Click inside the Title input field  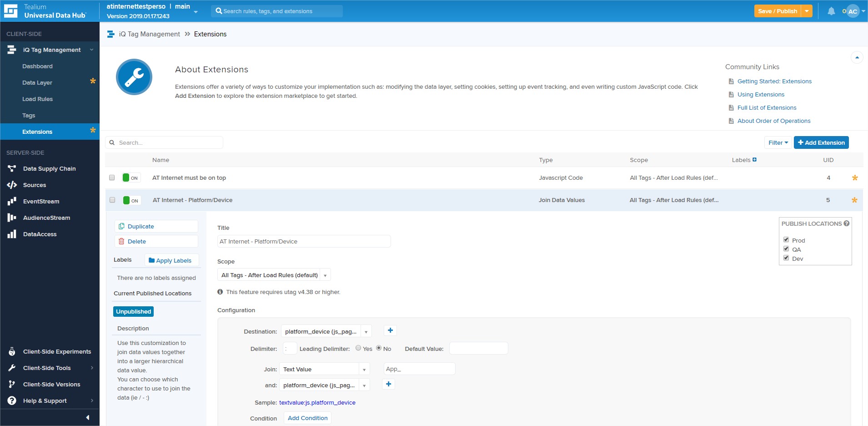pos(304,241)
